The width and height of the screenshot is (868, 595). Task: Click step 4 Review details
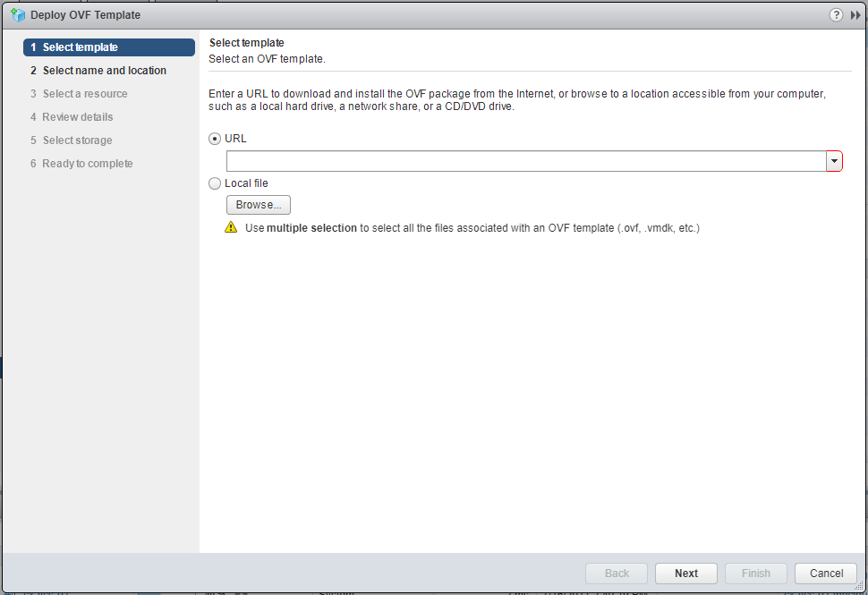pos(78,117)
